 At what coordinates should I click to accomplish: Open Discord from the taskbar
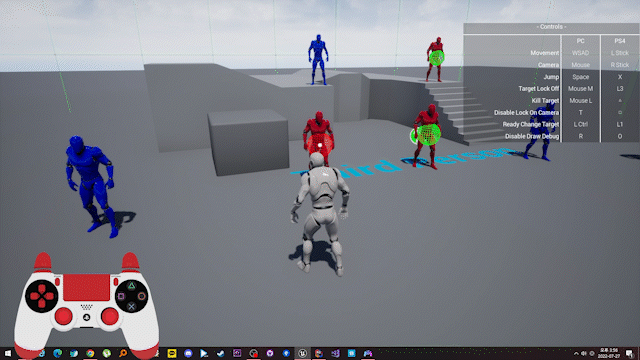click(x=188, y=353)
